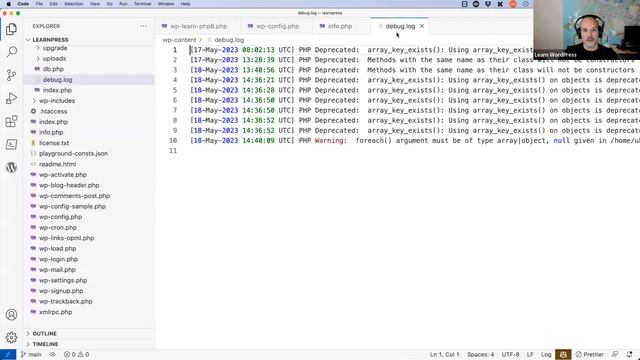Viewport: 640px width, 360px height.
Task: Open license.txt file
Action: click(x=54, y=143)
